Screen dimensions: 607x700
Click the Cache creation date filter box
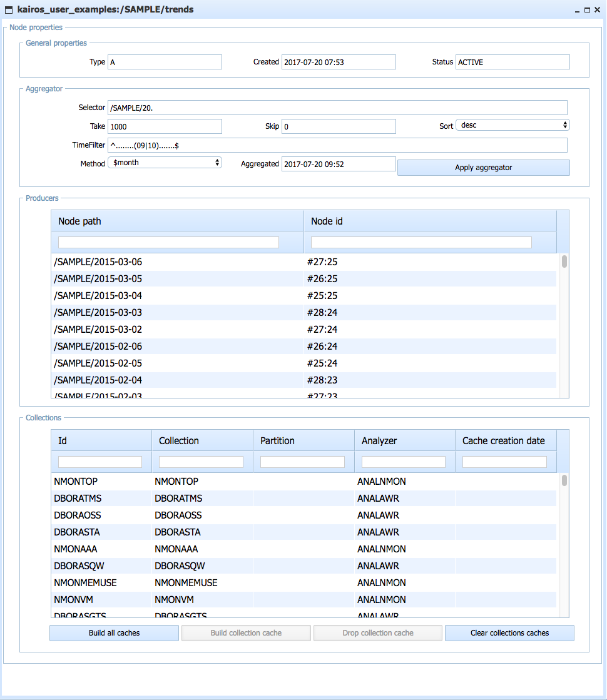[x=505, y=462]
